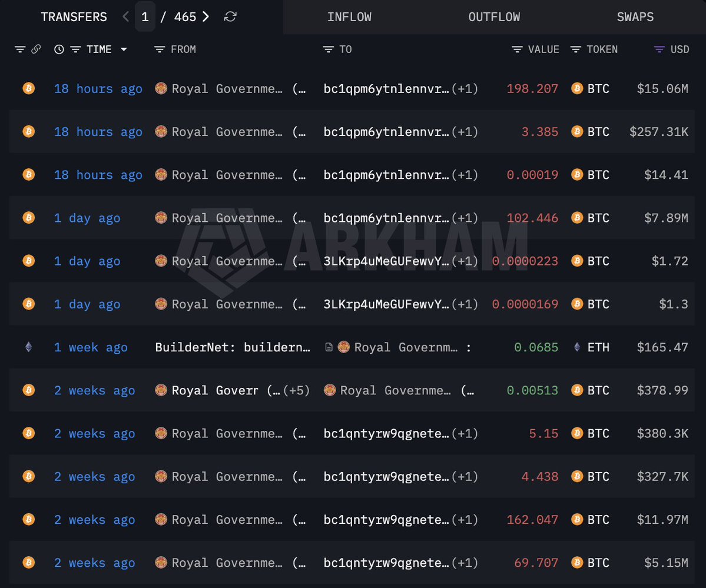
Task: Click Ethereum chain icon of 1 week ago row
Action: click(x=29, y=347)
